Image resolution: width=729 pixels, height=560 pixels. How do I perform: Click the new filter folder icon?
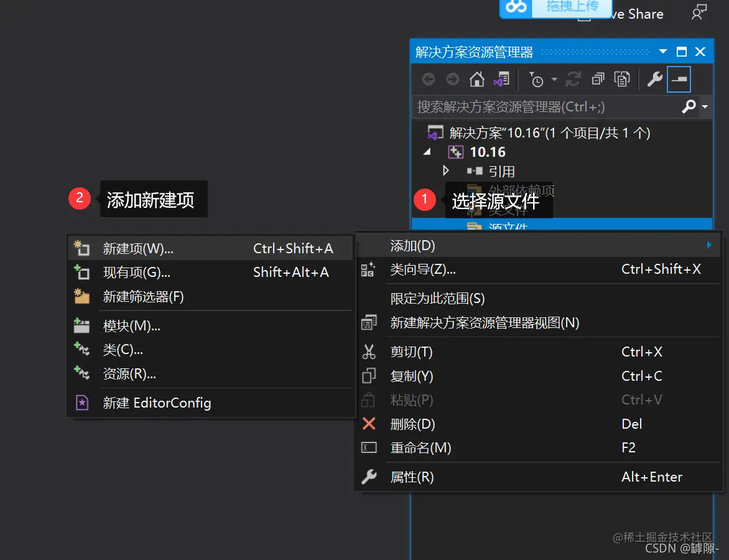(x=82, y=296)
